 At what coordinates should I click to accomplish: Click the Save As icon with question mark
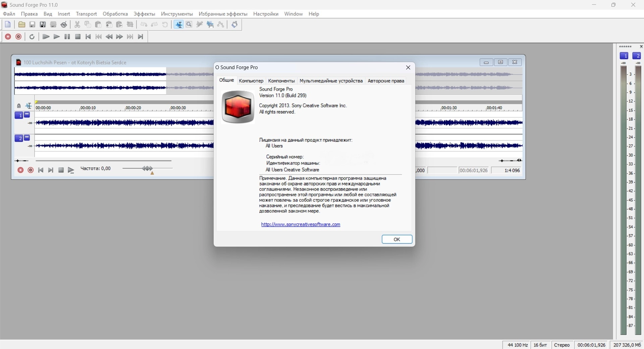[43, 24]
